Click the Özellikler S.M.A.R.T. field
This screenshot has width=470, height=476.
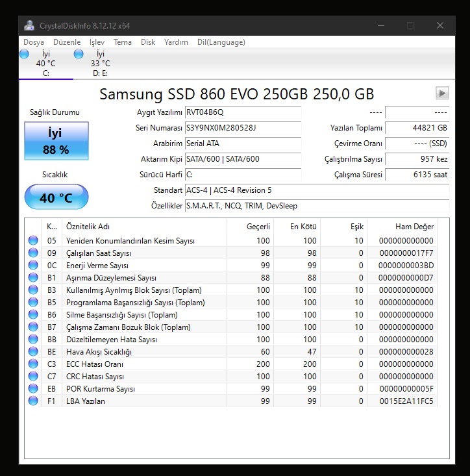pos(317,206)
